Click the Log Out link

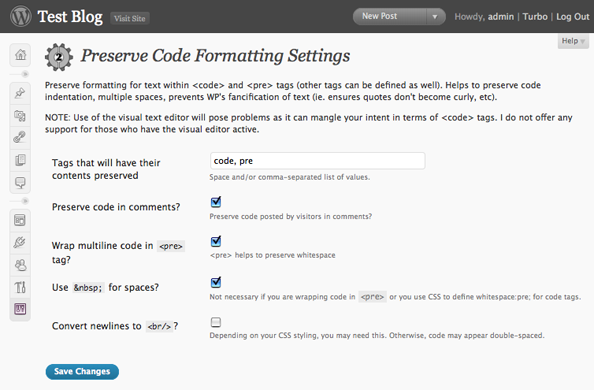[572, 17]
